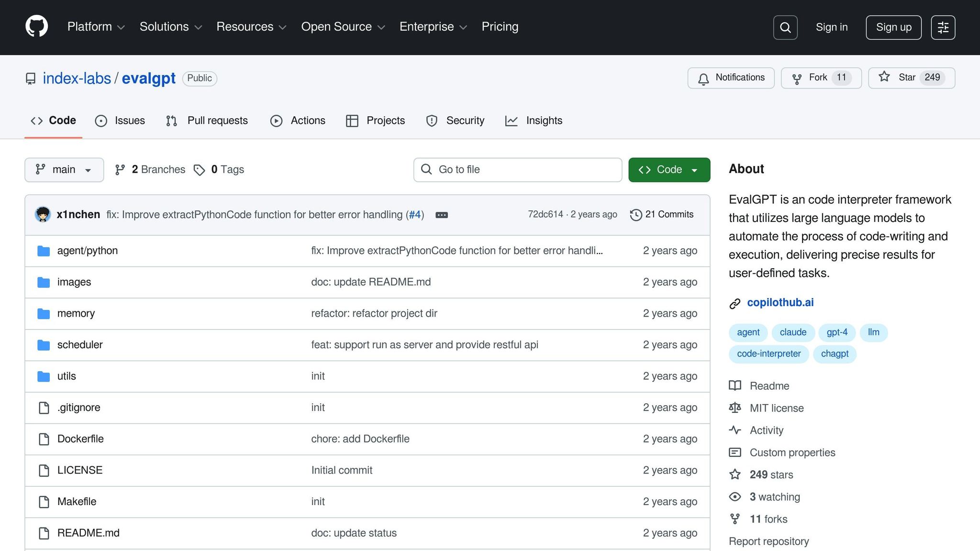View the 0 Tags link
This screenshot has width=980, height=551.
click(219, 170)
